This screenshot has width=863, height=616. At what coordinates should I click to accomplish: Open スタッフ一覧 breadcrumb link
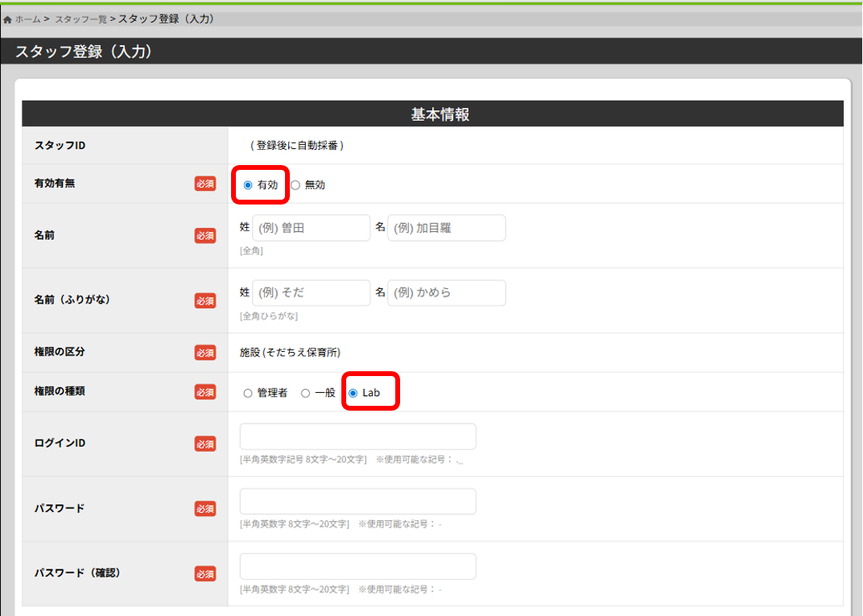[x=81, y=19]
